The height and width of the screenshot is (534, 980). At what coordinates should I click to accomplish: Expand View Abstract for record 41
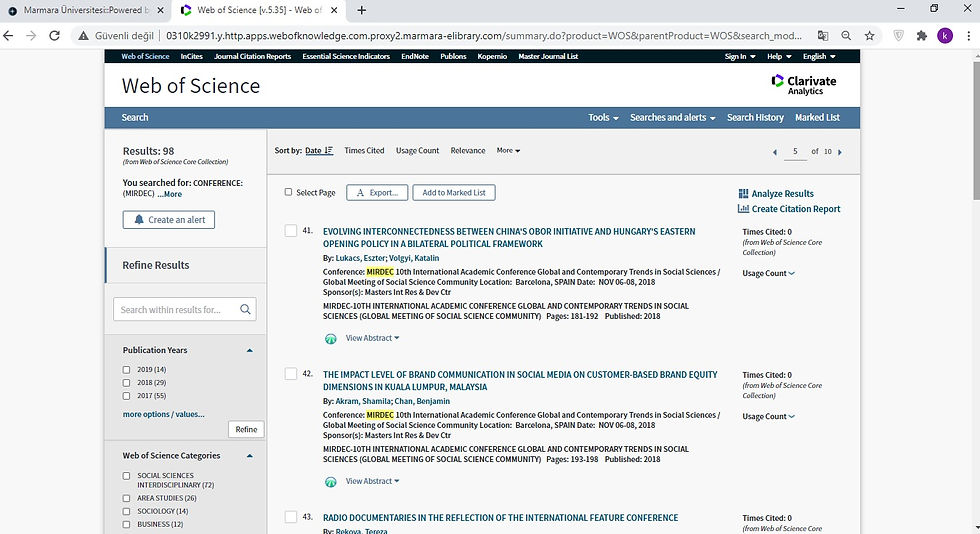pyautogui.click(x=372, y=338)
